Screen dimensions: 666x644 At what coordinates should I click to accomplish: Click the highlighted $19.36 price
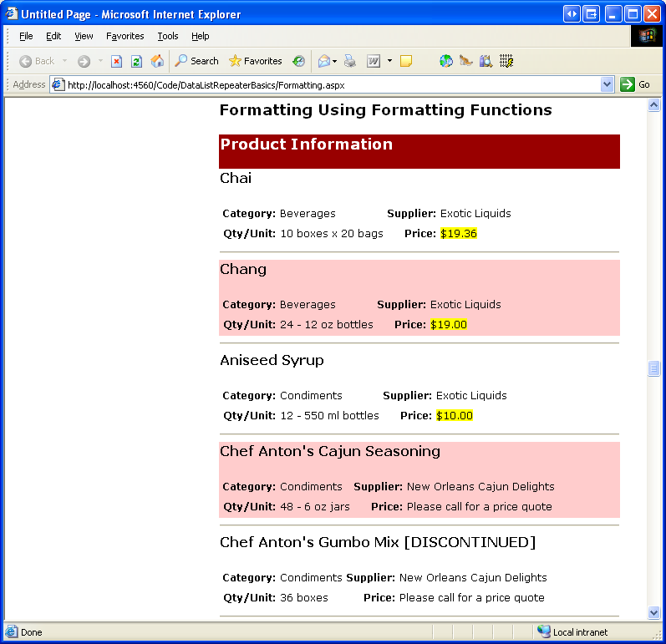tap(459, 234)
